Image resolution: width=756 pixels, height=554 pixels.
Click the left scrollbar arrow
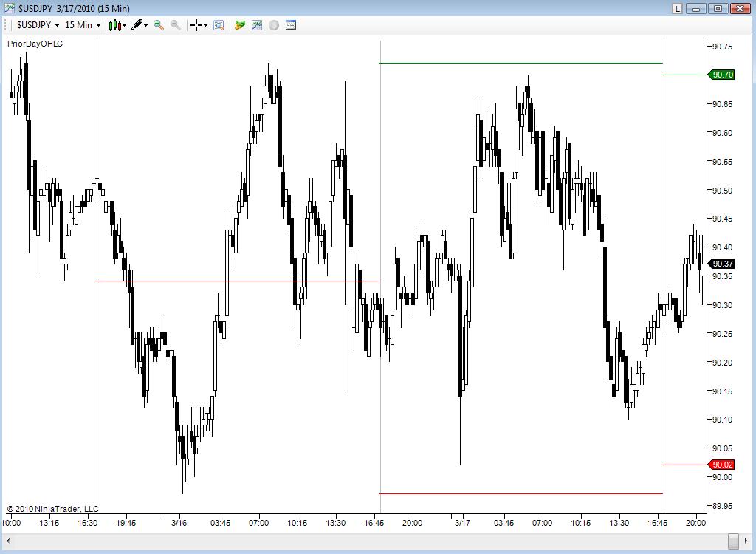tap(8, 541)
